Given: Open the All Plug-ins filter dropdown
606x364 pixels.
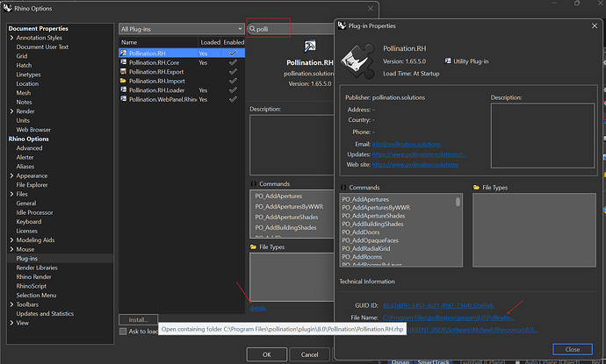Looking at the screenshot, I should (x=181, y=29).
